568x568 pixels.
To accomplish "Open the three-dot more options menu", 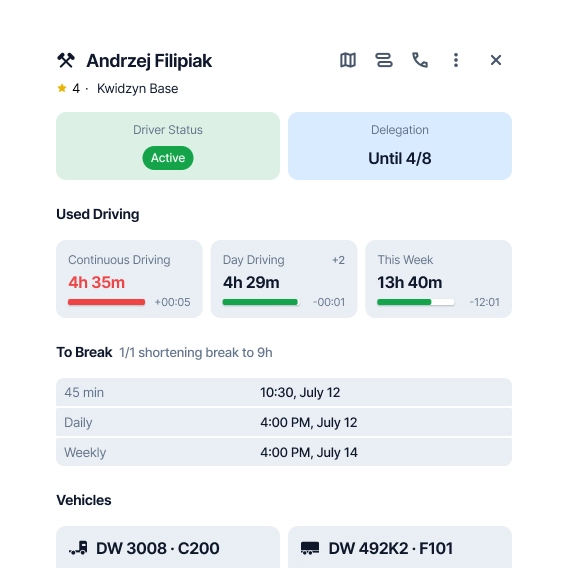I will tap(456, 60).
